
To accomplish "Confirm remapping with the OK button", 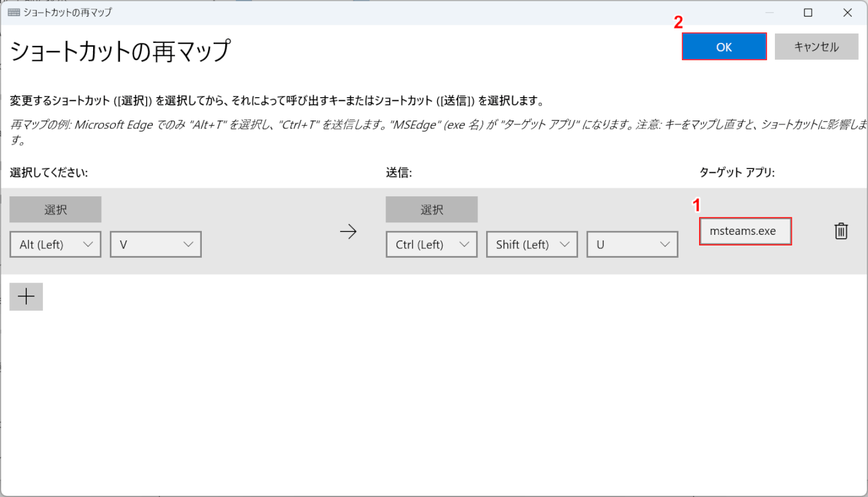I will 724,47.
